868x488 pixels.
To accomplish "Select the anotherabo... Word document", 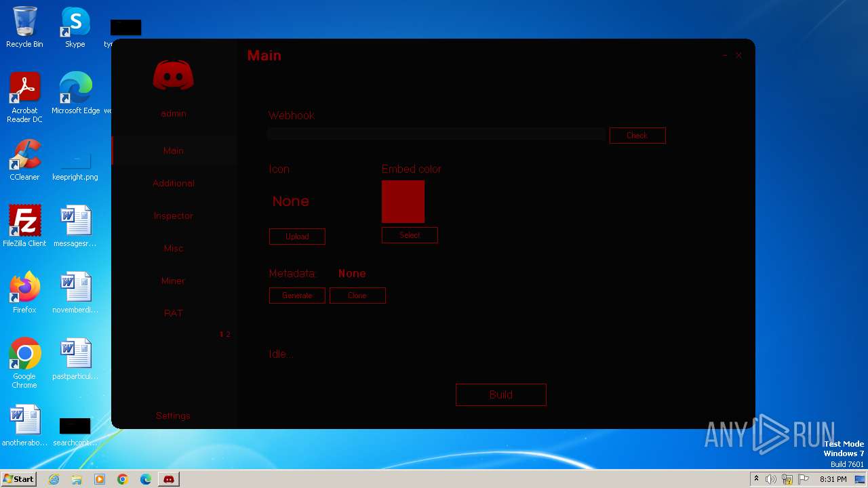I will click(x=24, y=426).
